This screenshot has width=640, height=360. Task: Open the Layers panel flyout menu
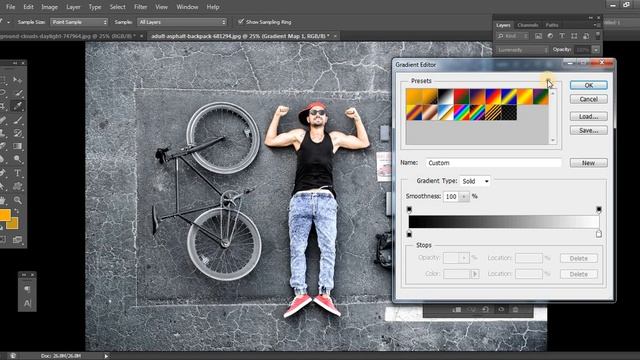point(597,25)
